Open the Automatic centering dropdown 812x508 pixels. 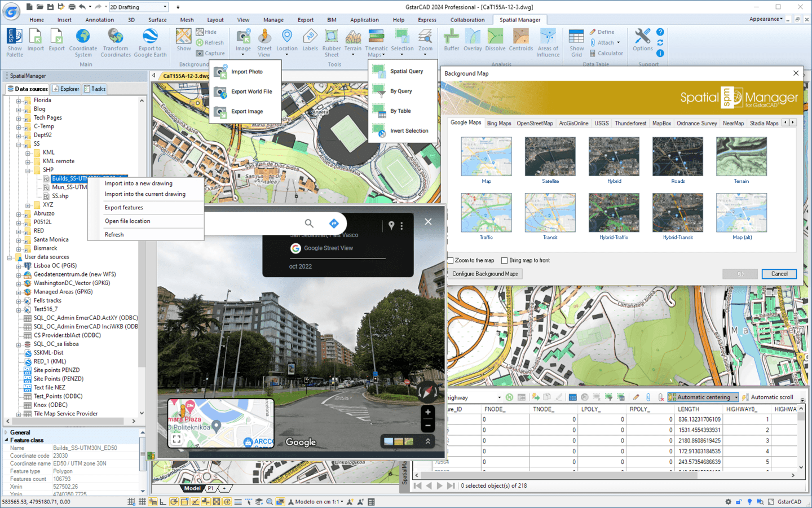pos(736,397)
